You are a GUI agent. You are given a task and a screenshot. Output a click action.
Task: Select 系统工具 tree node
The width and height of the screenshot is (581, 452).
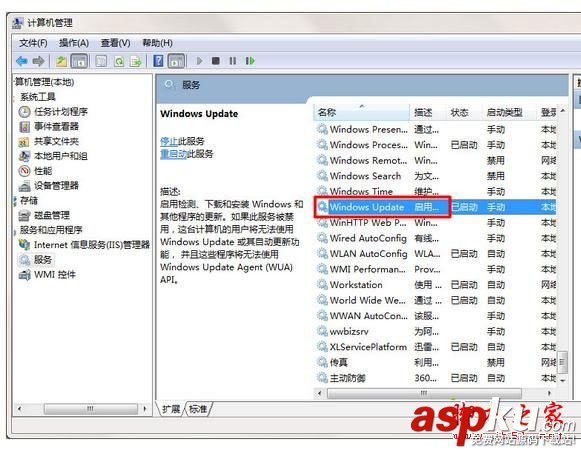pos(37,97)
